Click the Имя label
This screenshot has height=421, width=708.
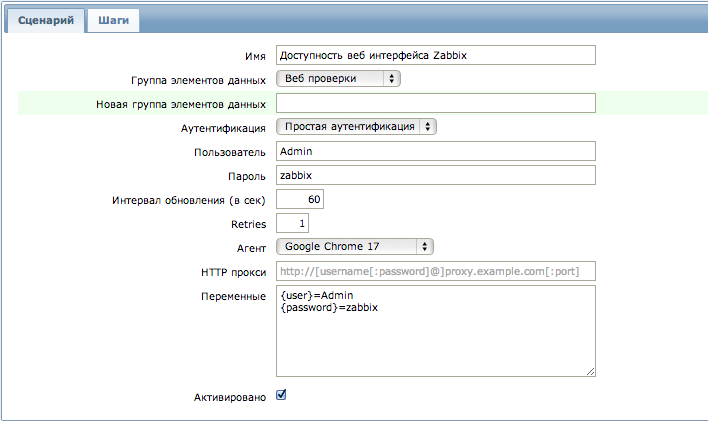[255, 56]
